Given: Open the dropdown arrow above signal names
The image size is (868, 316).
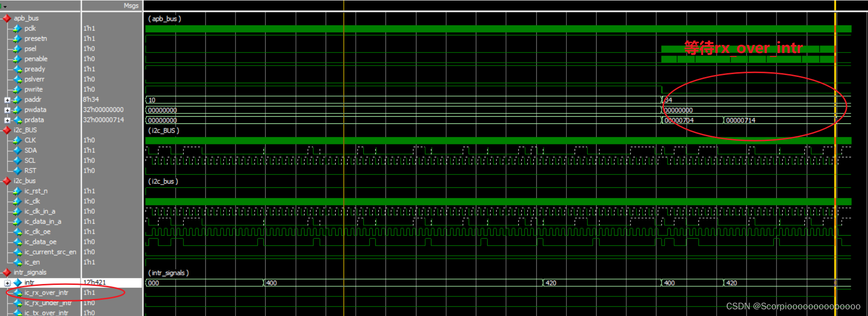Looking at the screenshot, I should point(4,6).
